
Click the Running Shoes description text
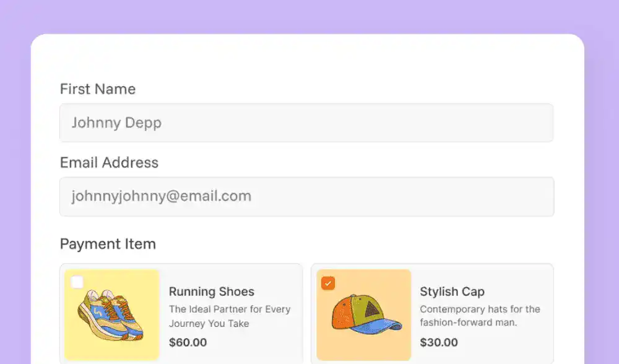tap(229, 316)
